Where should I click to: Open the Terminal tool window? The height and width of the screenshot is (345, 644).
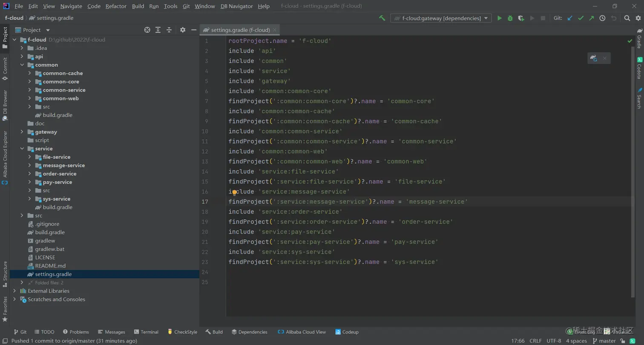[146, 332]
